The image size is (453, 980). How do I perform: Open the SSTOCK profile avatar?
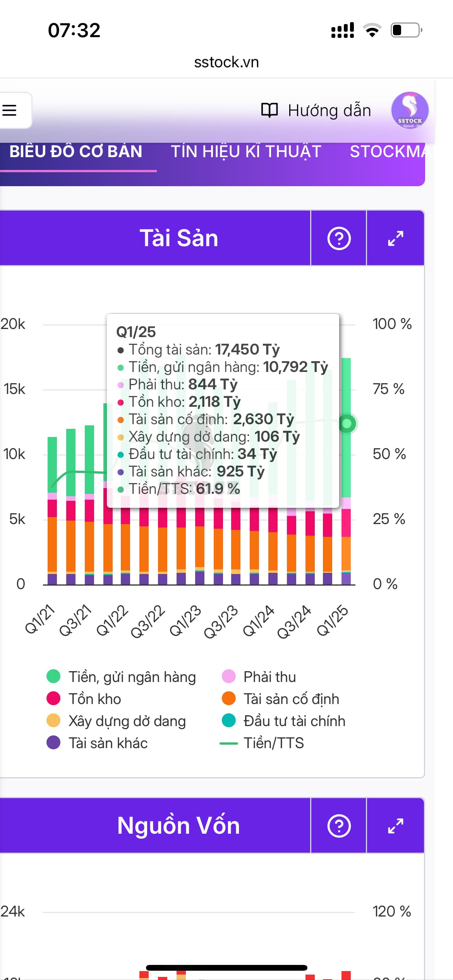click(x=409, y=110)
